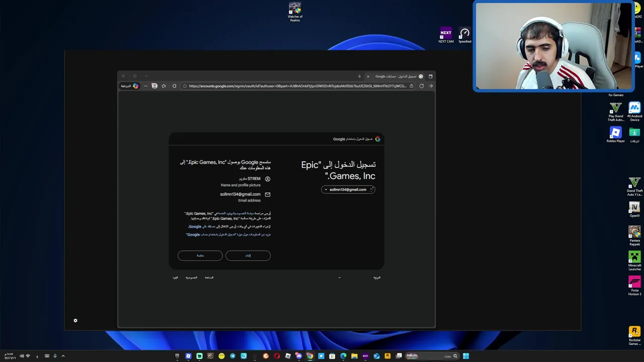Click the Windows Start button on taskbar

click(x=466, y=356)
